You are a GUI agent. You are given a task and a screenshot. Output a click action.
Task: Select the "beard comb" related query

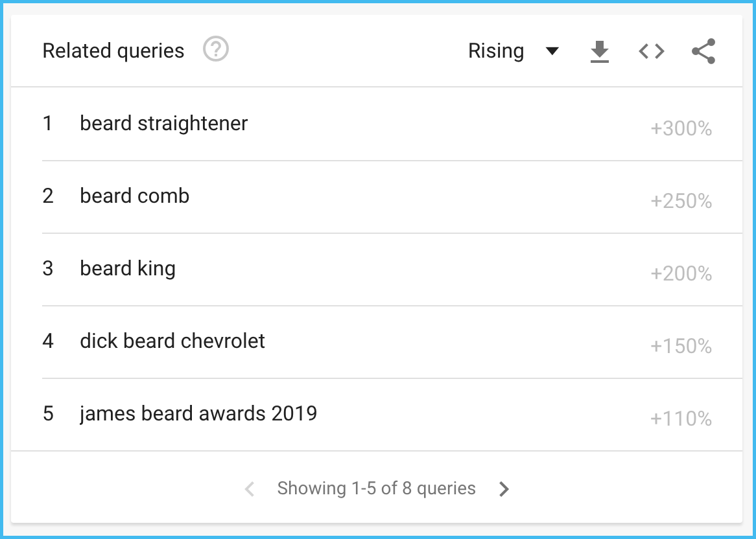tap(134, 196)
